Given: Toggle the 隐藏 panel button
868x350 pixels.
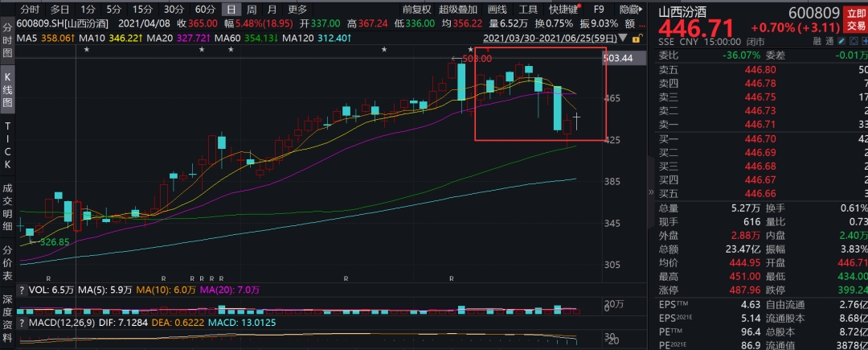Looking at the screenshot, I should click(x=629, y=9).
